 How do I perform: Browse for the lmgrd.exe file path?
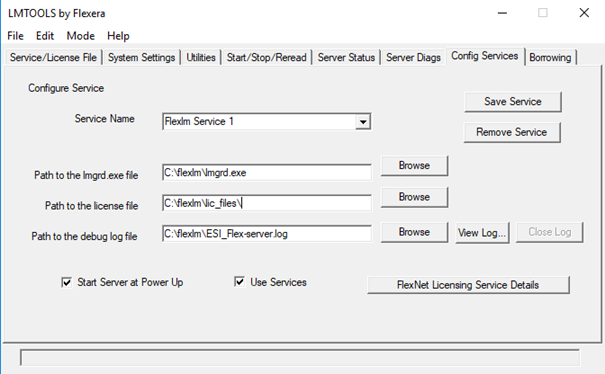[414, 166]
